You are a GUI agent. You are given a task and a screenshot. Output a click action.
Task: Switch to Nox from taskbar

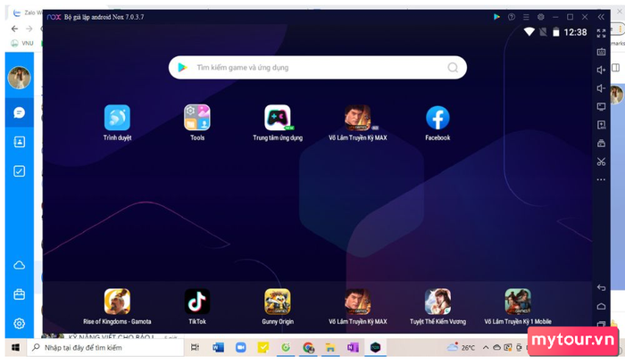pos(376,348)
